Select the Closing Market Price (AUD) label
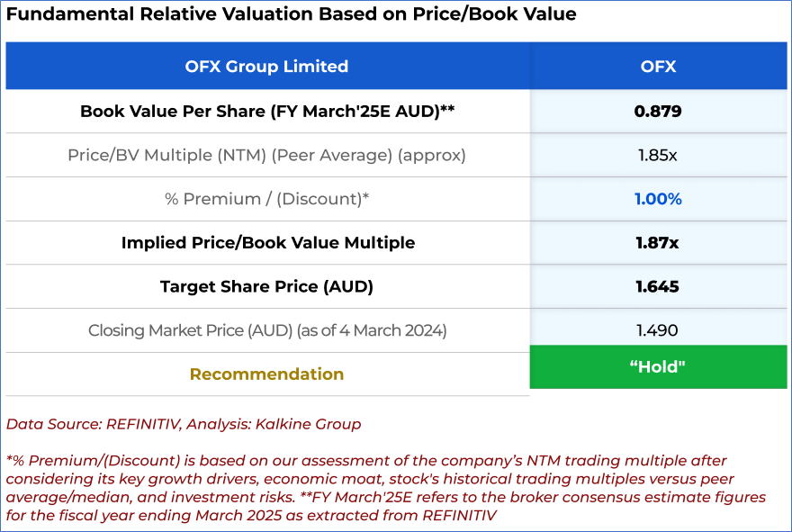The width and height of the screenshot is (792, 532). click(266, 330)
